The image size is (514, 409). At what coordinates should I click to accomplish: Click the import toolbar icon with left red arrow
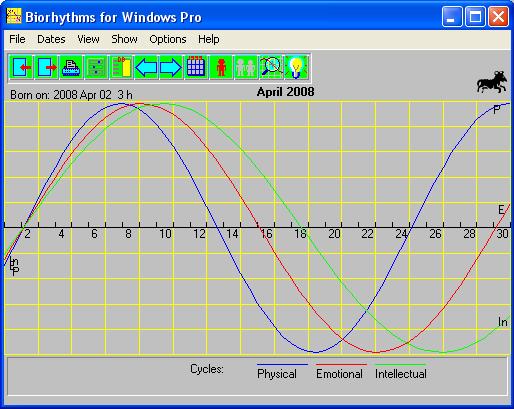(x=21, y=68)
